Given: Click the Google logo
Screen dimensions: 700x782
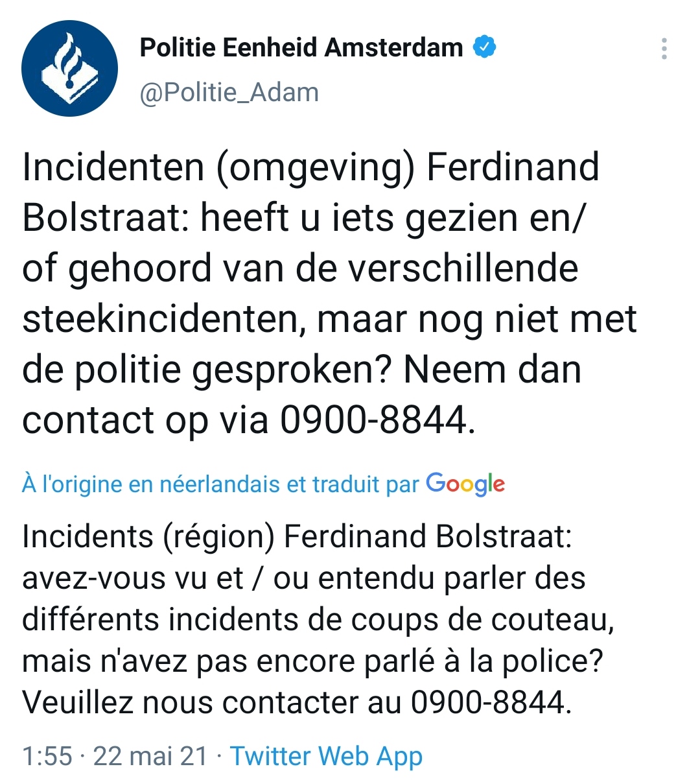Looking at the screenshot, I should pyautogui.click(x=465, y=484).
